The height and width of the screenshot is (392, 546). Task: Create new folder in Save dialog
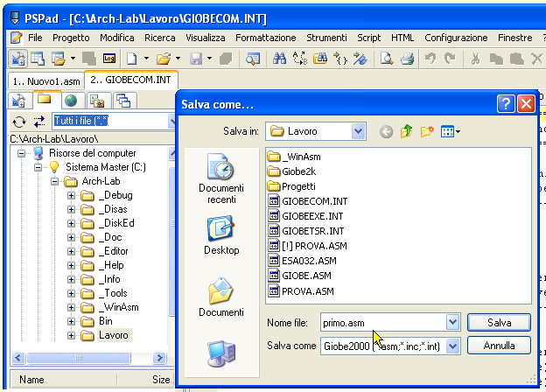[x=427, y=131]
